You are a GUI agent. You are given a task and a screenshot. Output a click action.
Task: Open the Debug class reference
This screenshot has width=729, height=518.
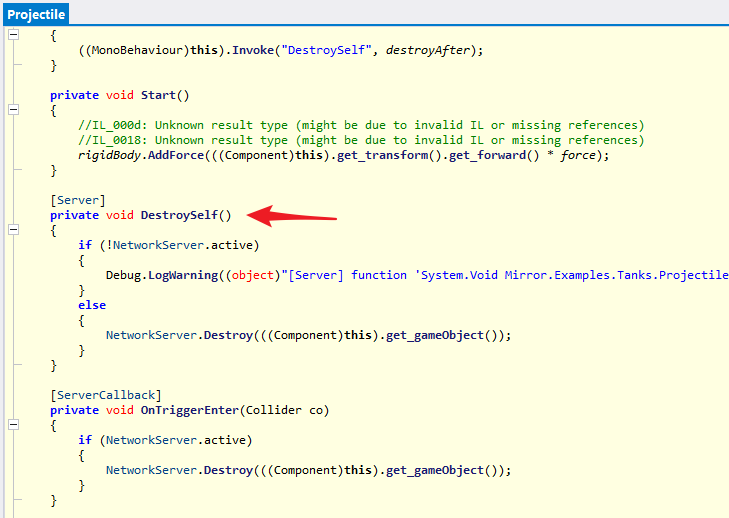[123, 275]
